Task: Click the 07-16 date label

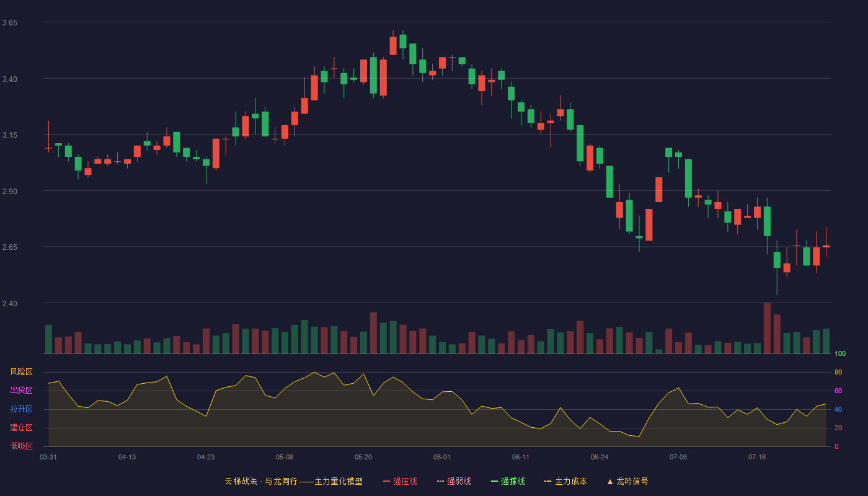Action: point(757,457)
